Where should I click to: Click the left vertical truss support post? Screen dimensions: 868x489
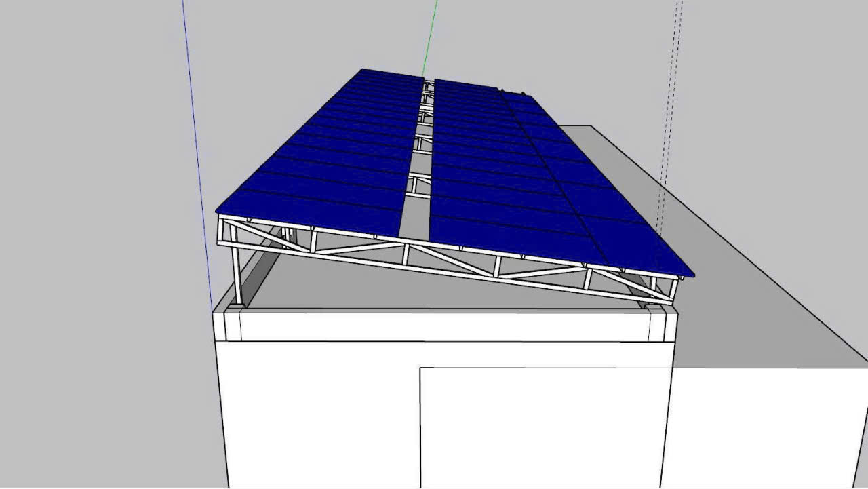click(x=237, y=275)
